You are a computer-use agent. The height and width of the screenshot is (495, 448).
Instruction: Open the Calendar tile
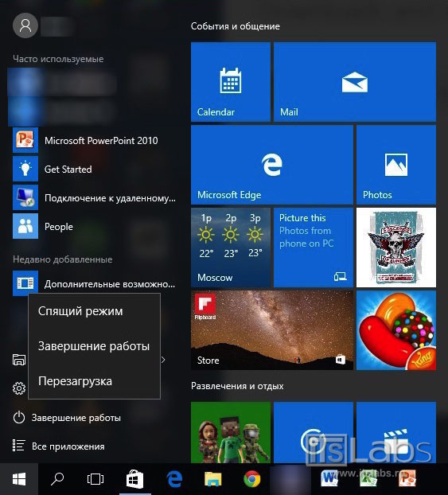[x=231, y=82]
